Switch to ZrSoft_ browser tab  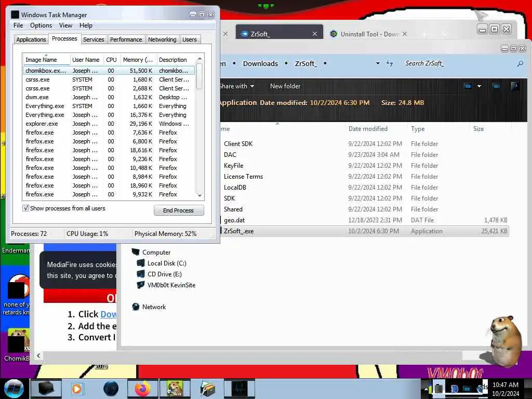[279, 34]
